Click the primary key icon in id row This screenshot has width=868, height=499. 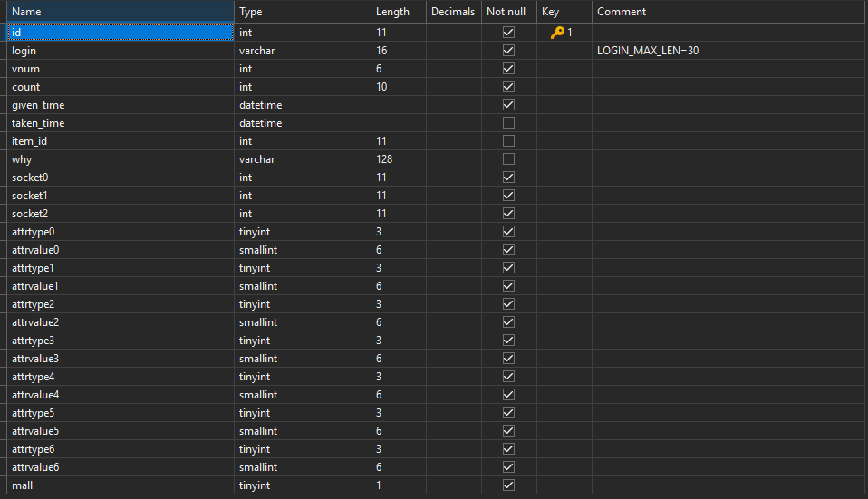coord(557,33)
